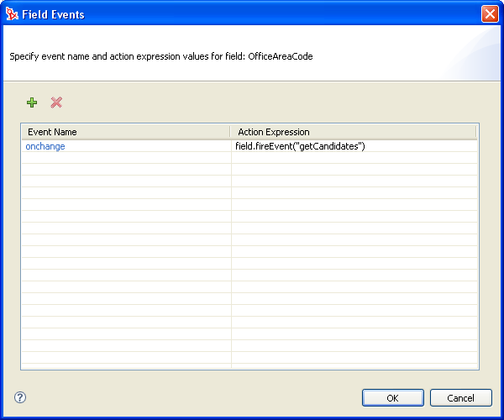Screen dimensions: 504x420
Task: Confirm changes with the OK button
Action: 392,397
